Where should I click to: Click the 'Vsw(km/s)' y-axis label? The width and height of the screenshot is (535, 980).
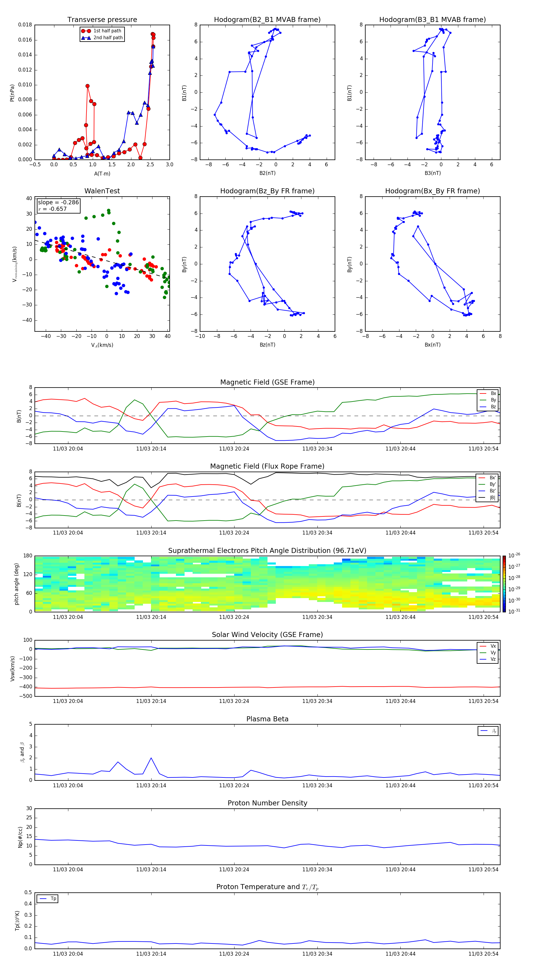(12, 668)
